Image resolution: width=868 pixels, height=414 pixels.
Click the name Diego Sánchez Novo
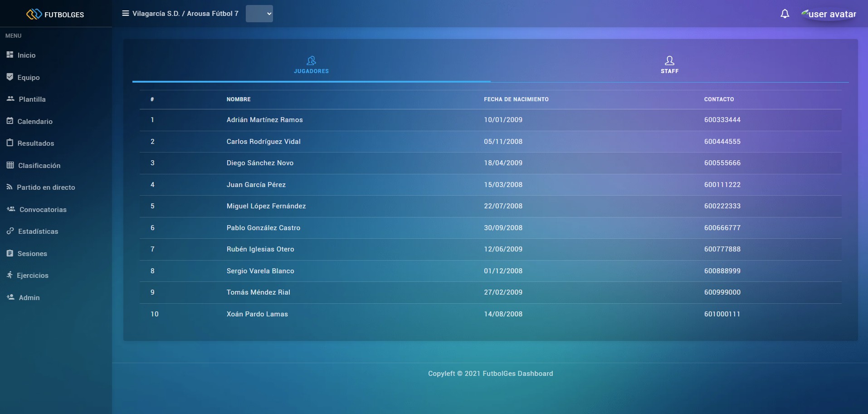(x=260, y=163)
